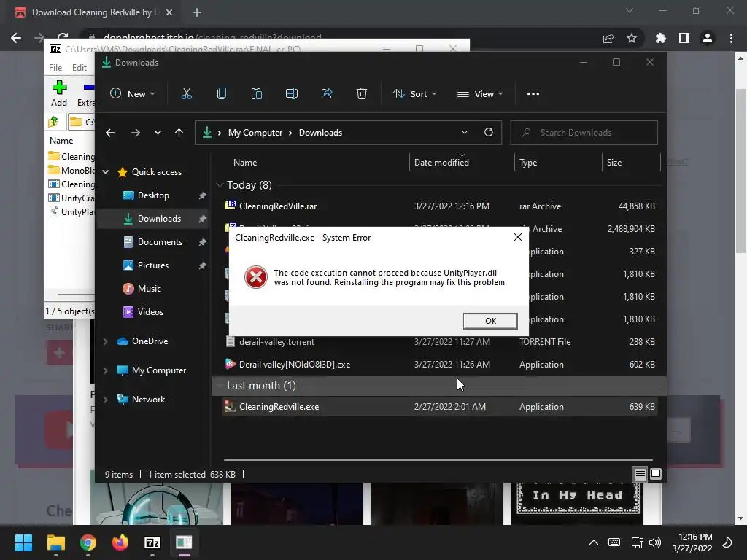This screenshot has width=747, height=560.
Task: Open the View dropdown
Action: (x=480, y=94)
